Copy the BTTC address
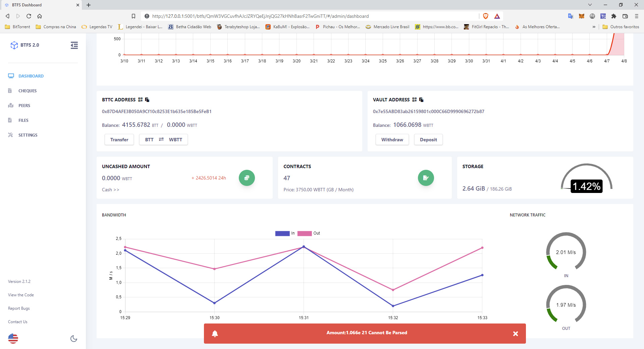This screenshot has height=349, width=644. coord(147,100)
